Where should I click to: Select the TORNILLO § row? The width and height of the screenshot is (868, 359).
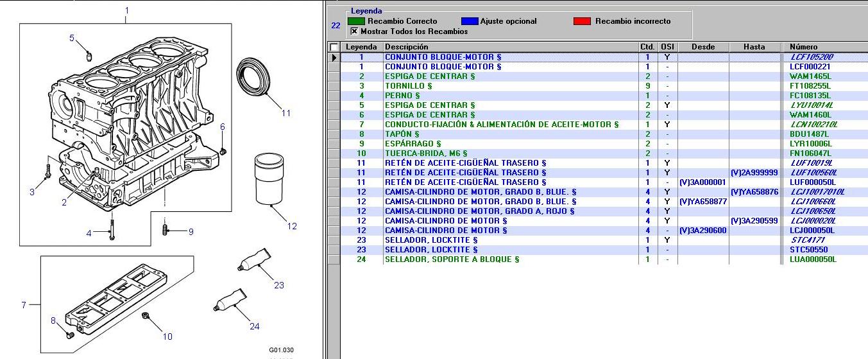409,86
